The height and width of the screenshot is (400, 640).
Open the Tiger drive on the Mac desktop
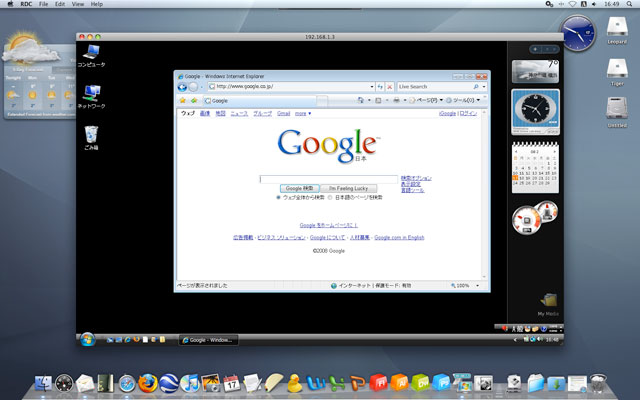[x=617, y=72]
